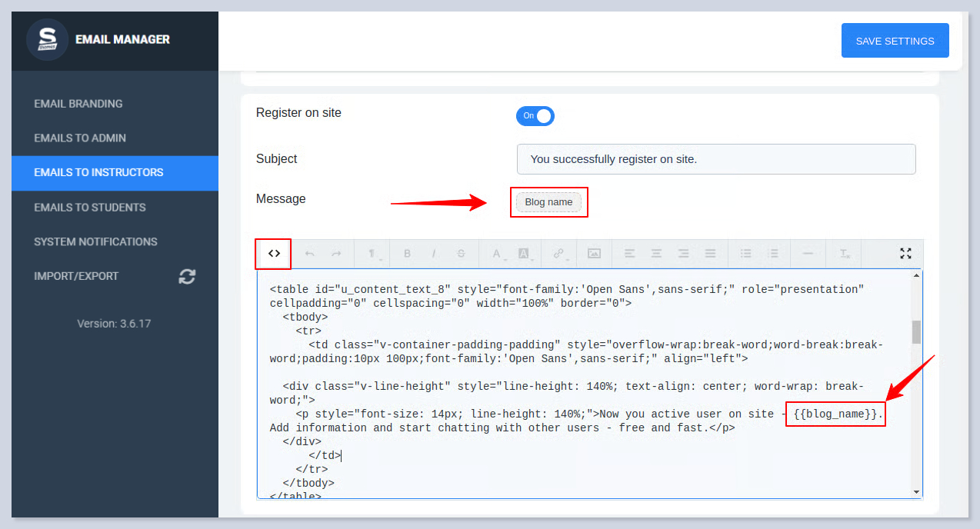Image resolution: width=980 pixels, height=529 pixels.
Task: Turn off the Register on site switch
Action: 535,116
